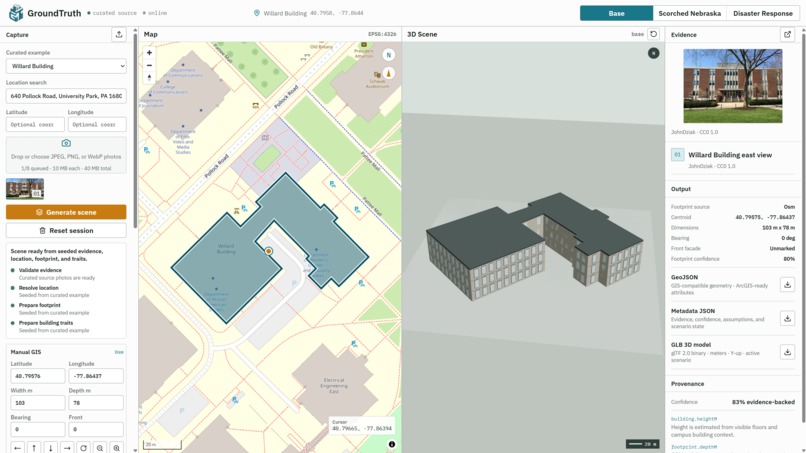
Task: Click the Prepare footprint status row
Action: (x=66, y=309)
